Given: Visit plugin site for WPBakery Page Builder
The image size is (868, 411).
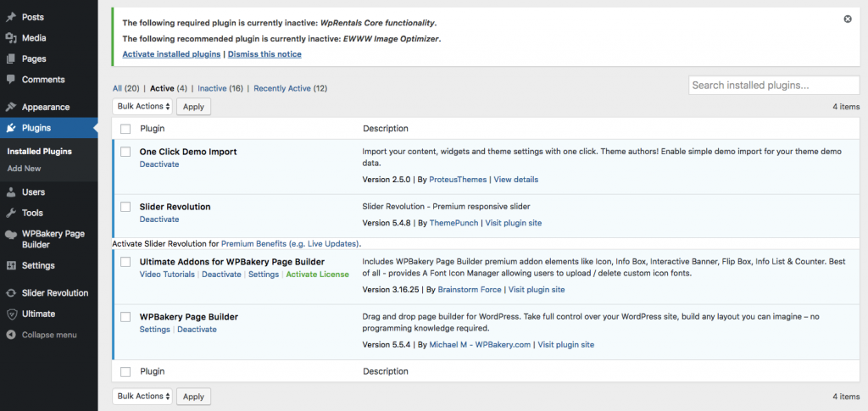Looking at the screenshot, I should [x=565, y=345].
